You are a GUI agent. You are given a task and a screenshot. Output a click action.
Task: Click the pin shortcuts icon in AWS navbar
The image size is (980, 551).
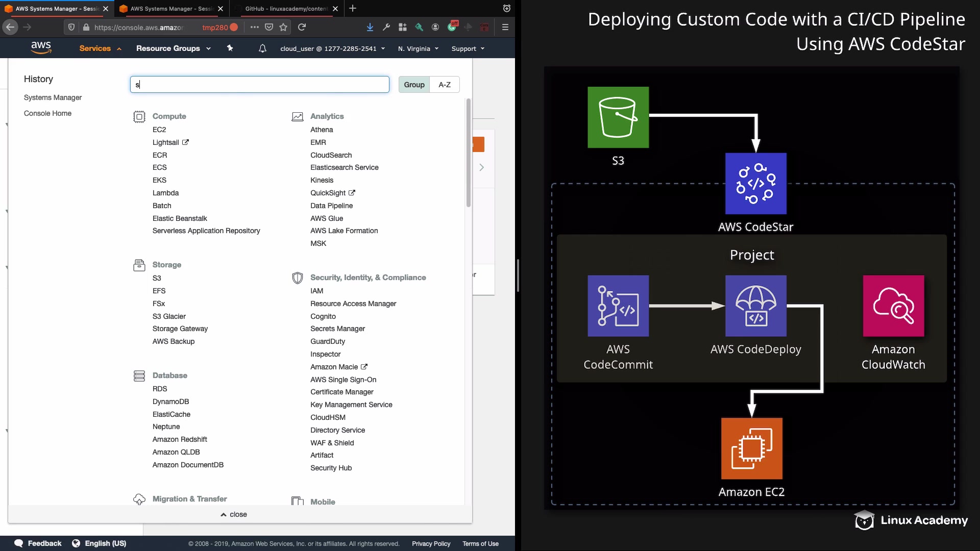point(230,48)
